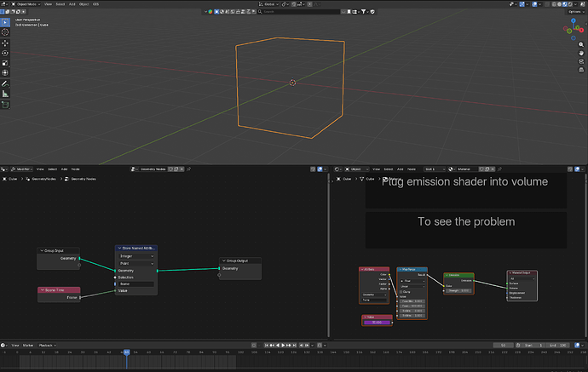This screenshot has width=588, height=372.
Task: Enable solid viewport shading
Action: tap(559, 4)
